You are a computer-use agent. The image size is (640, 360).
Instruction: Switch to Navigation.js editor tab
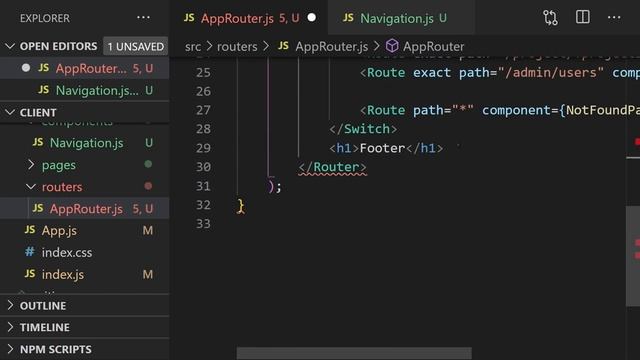(x=401, y=18)
